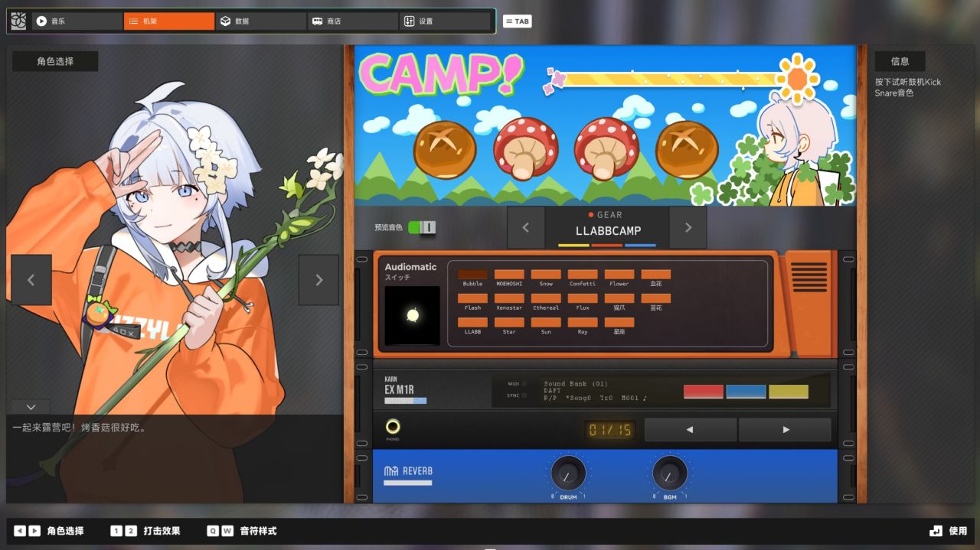
Task: Click the previous sound bank arrow button
Action: tap(690, 430)
